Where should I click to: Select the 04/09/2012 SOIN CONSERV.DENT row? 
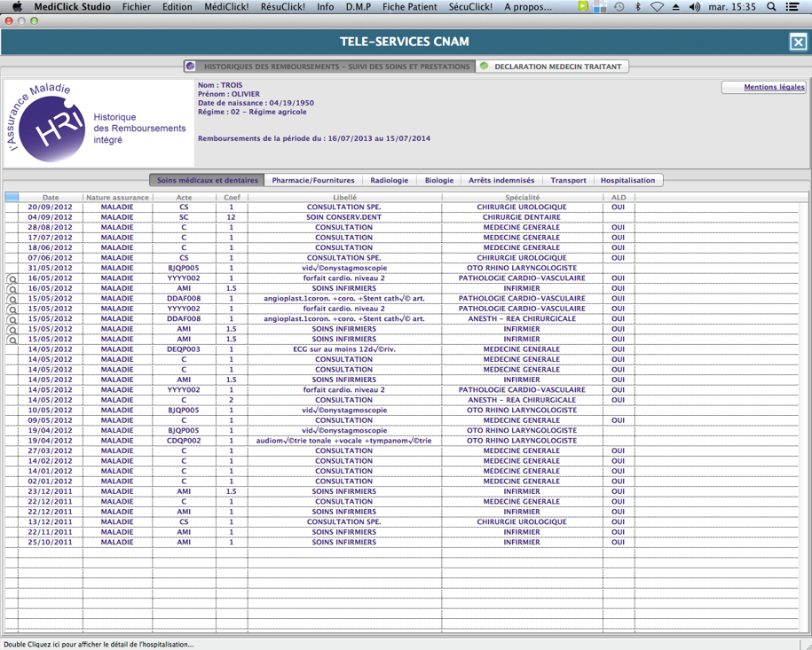coord(343,217)
